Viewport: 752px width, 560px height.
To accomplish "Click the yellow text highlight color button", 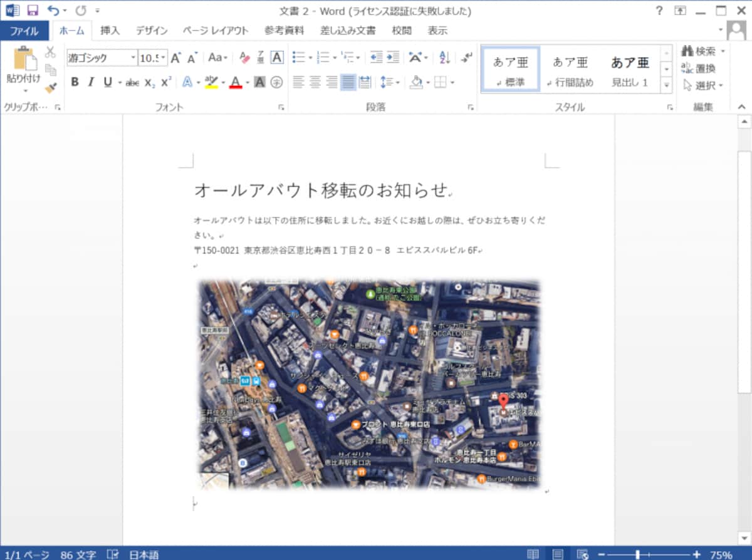I will coord(211,82).
